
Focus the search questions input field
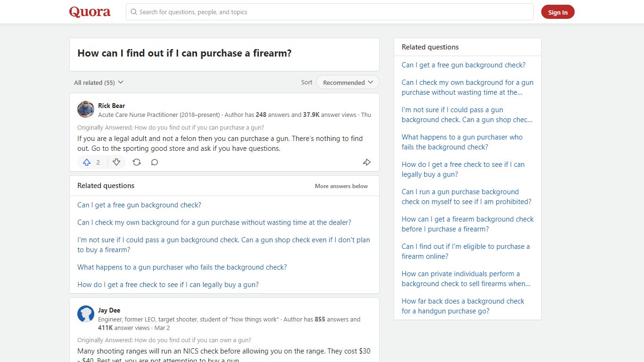pyautogui.click(x=330, y=12)
